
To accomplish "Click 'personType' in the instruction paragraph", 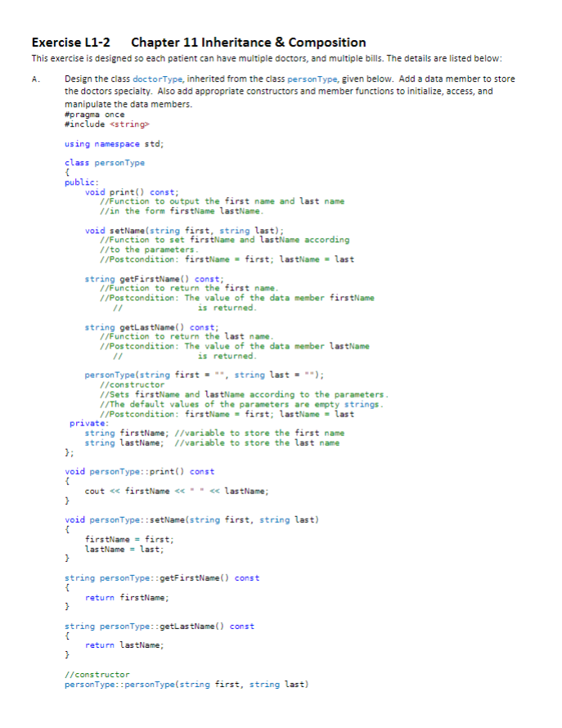I will click(x=312, y=79).
